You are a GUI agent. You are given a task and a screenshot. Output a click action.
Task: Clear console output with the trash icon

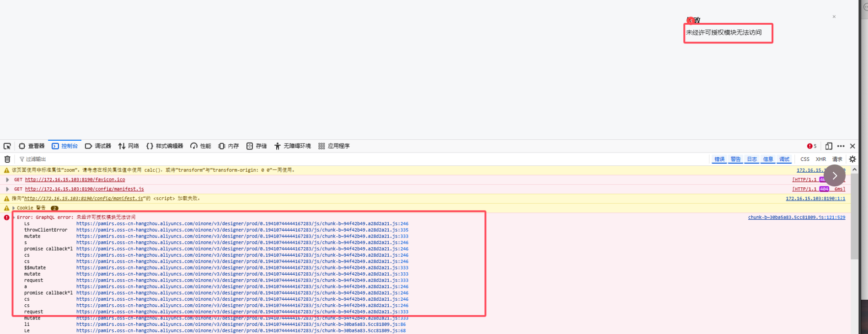point(7,159)
